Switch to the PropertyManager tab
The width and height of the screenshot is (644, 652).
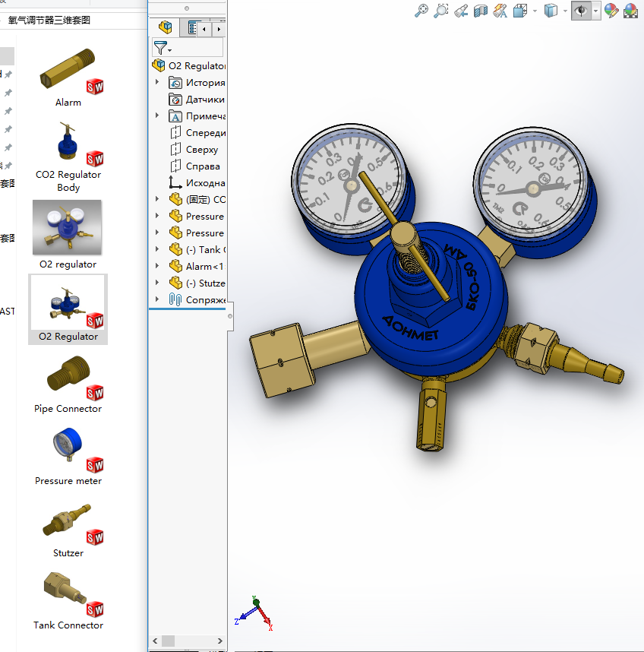coord(192,29)
